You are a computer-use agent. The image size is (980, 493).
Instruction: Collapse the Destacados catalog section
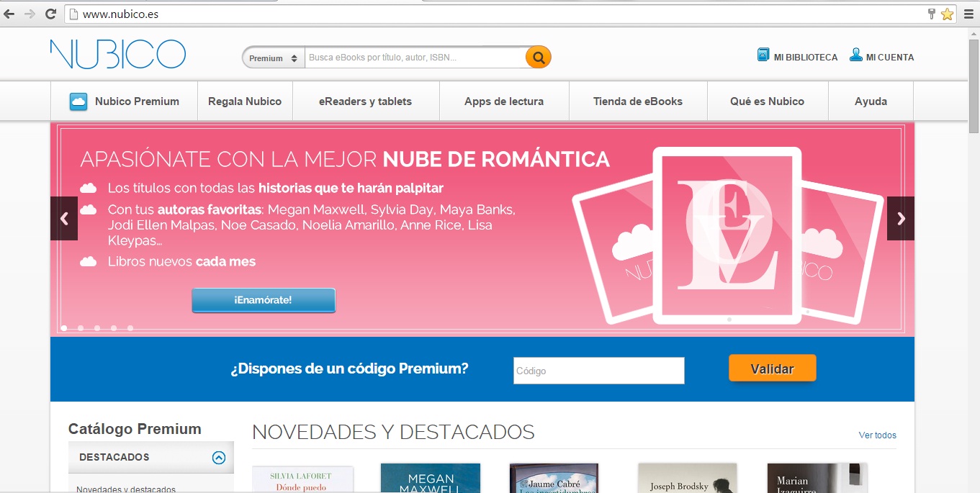[x=219, y=458]
